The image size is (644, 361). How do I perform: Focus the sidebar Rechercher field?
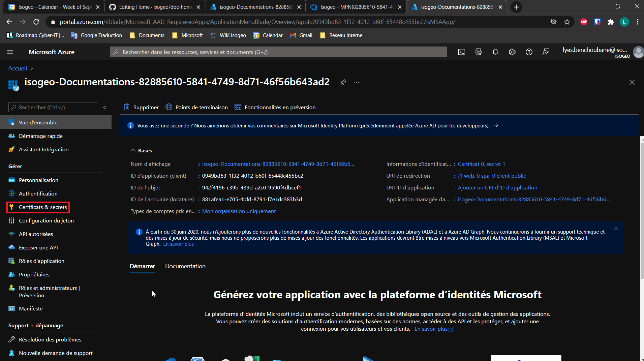(53, 107)
